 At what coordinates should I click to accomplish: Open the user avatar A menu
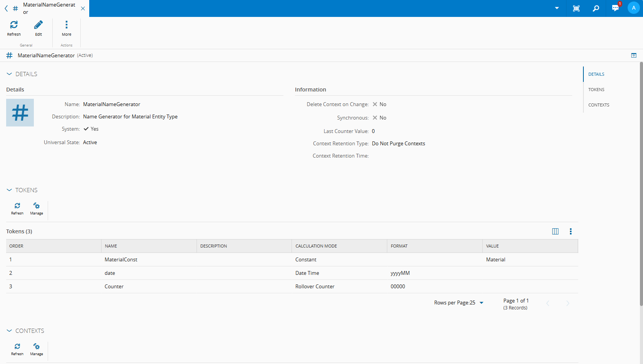633,8
